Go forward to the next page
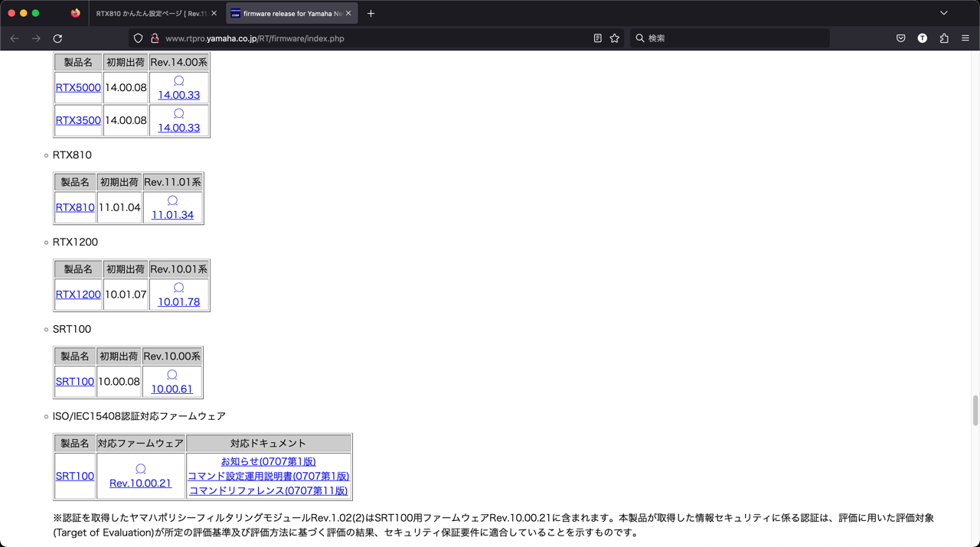The image size is (980, 547). pyautogui.click(x=36, y=38)
